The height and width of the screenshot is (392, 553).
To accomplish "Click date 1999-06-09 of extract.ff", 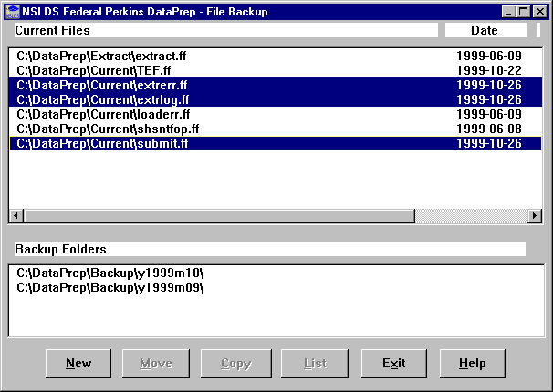I will point(489,56).
